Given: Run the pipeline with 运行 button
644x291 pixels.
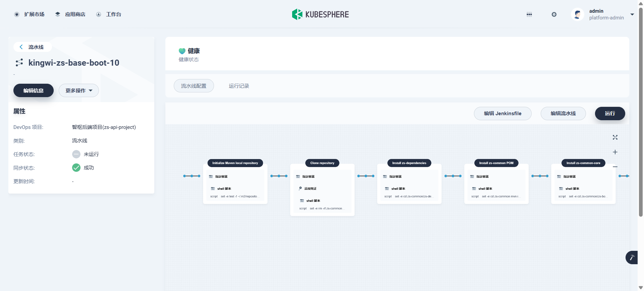Looking at the screenshot, I should (610, 114).
